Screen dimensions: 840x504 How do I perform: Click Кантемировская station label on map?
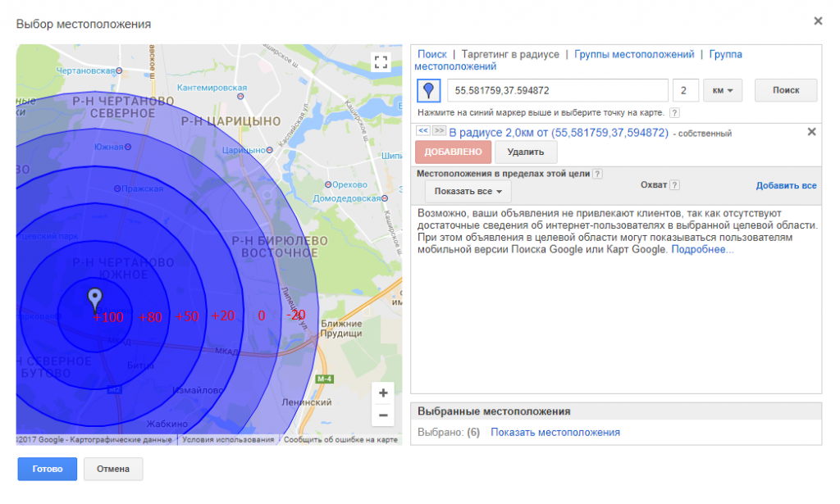(x=212, y=88)
